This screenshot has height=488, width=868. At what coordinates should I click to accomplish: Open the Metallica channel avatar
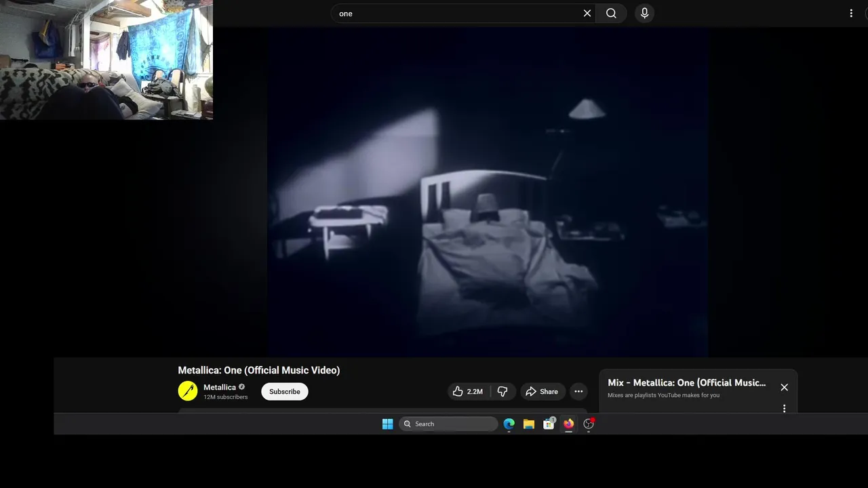point(188,391)
